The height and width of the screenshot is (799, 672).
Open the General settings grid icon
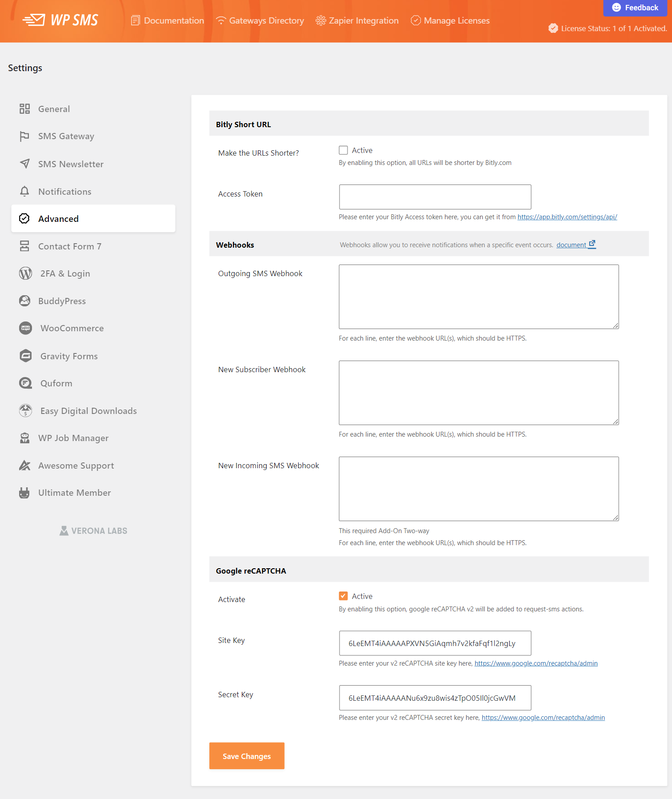[24, 109]
